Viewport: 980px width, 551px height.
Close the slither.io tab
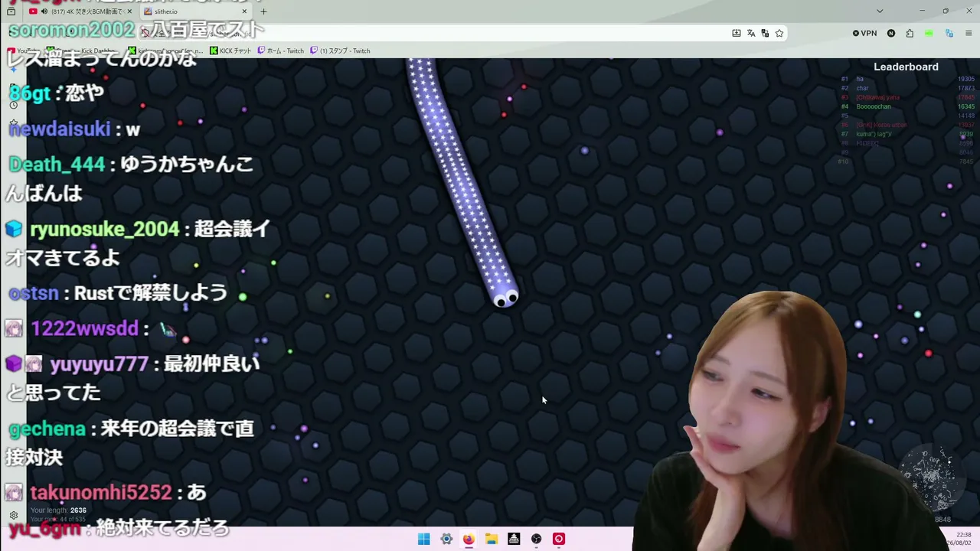(244, 11)
